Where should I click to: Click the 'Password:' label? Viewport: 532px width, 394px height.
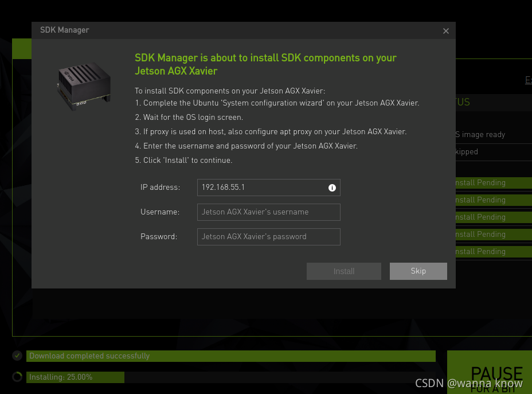(x=159, y=236)
